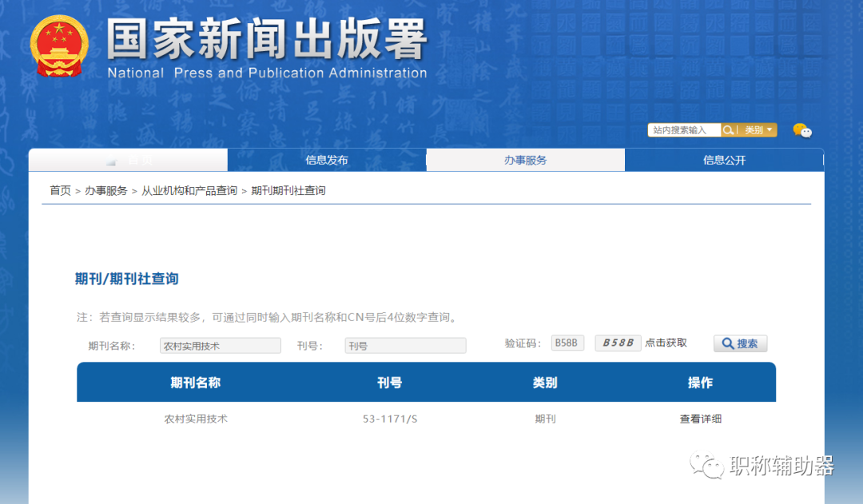Click the 站内搜索输入 search box
Image resolution: width=863 pixels, height=504 pixels.
683,129
